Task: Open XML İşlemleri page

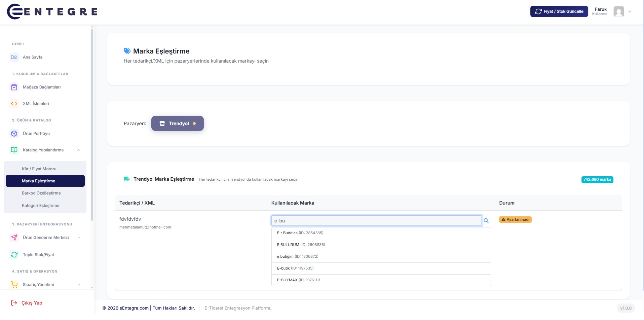Action: 36,104
